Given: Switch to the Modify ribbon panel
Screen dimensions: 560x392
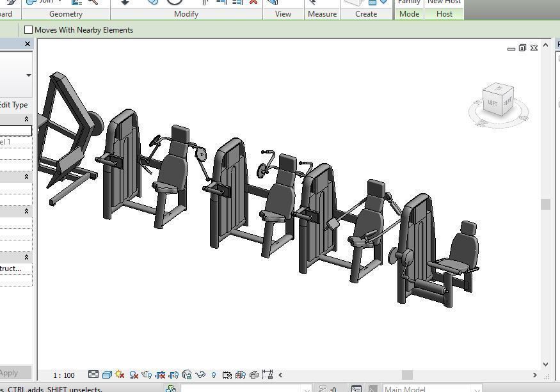Looking at the screenshot, I should (x=186, y=13).
